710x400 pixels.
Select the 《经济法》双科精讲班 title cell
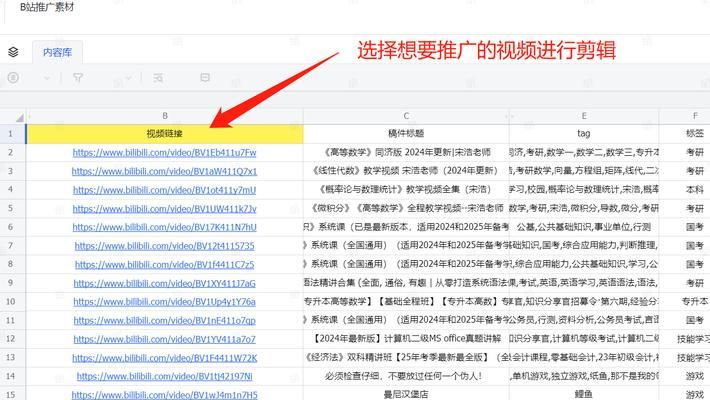tap(406, 357)
